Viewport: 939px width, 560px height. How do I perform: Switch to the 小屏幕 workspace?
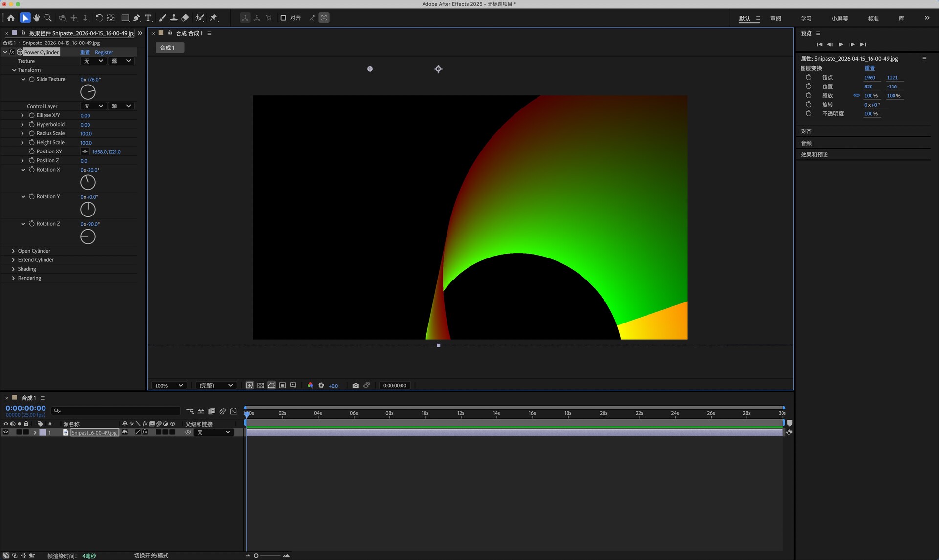[839, 18]
